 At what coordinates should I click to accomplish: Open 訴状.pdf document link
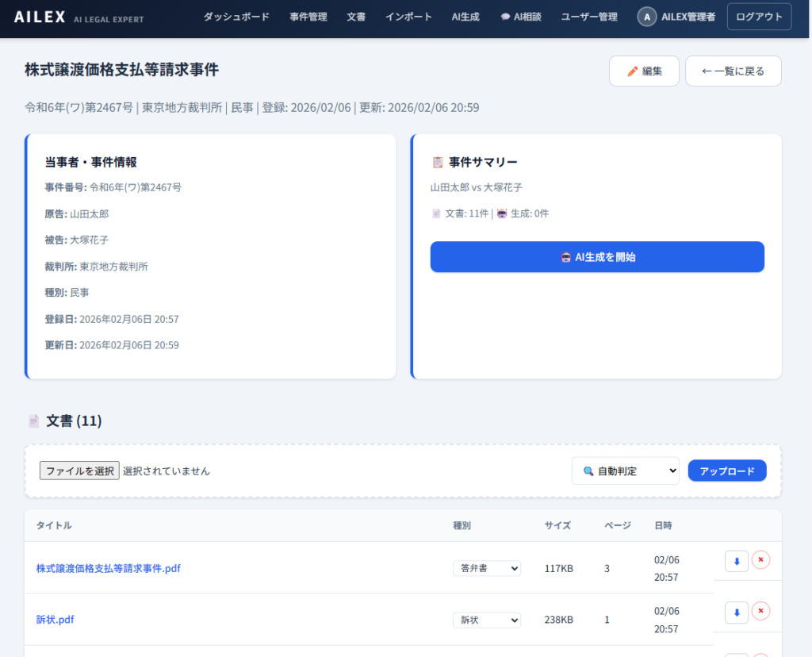point(56,620)
